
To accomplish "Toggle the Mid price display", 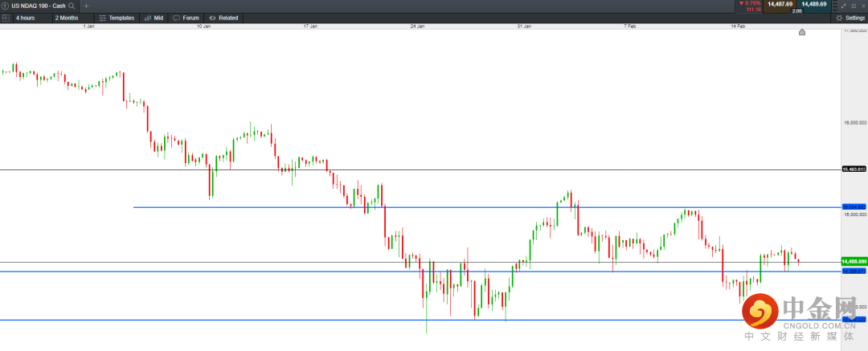I will click(154, 18).
